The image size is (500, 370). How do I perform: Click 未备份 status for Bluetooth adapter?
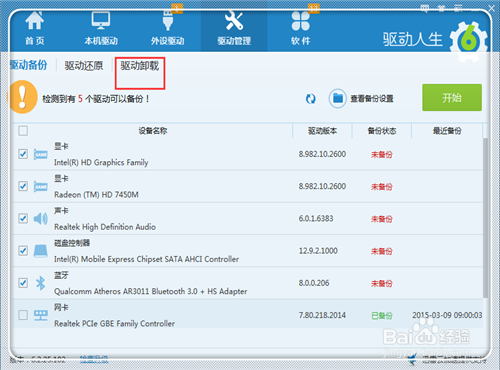(382, 283)
